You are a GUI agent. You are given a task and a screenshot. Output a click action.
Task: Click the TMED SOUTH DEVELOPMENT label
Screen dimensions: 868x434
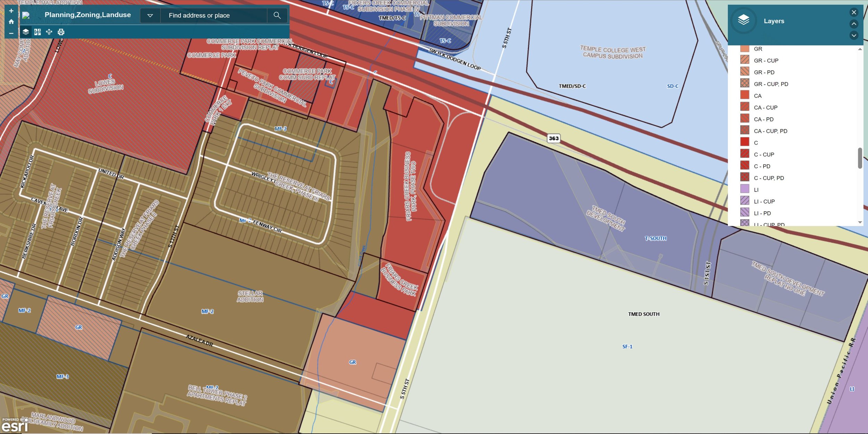tap(606, 219)
